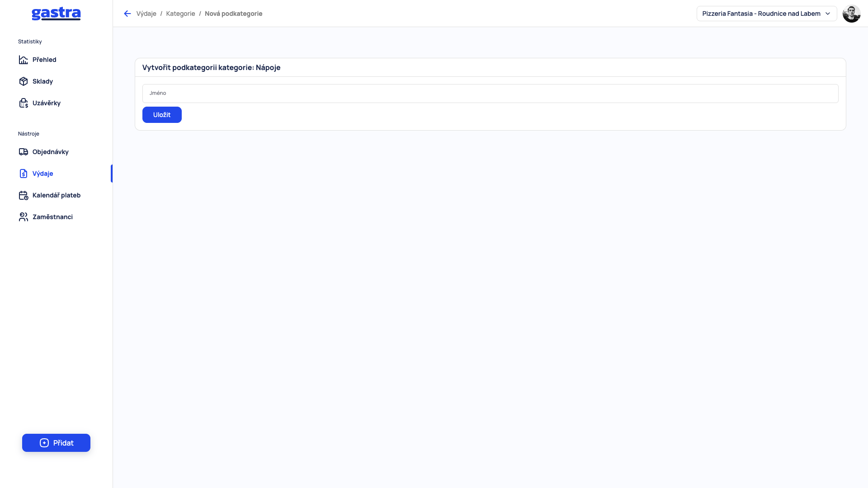
Task: Open the Pizzeria Fantasia location dropdown
Action: (767, 14)
